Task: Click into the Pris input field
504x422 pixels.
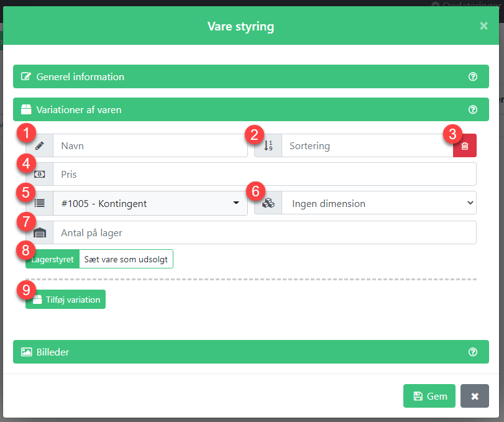Action: pyautogui.click(x=265, y=174)
